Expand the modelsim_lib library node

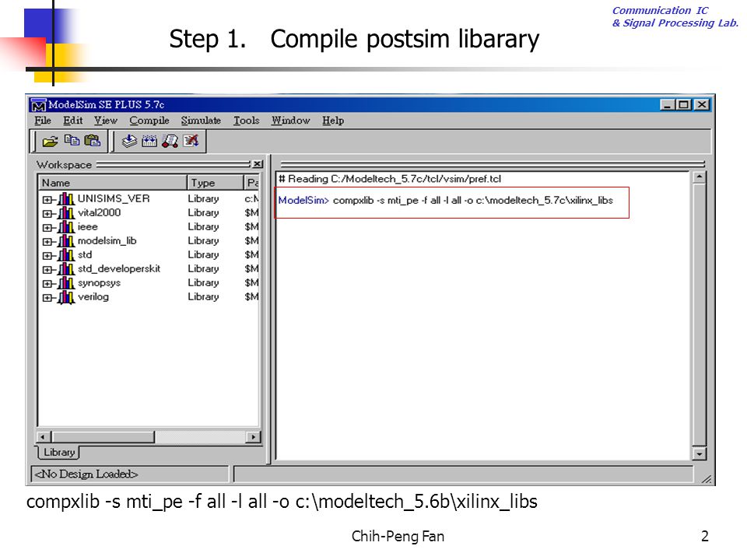pyautogui.click(x=47, y=242)
